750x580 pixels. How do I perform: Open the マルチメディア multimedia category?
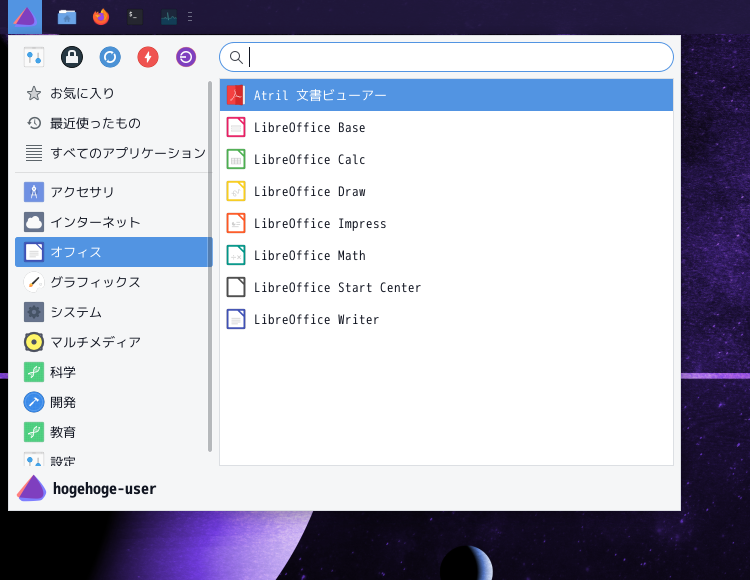coord(113,342)
